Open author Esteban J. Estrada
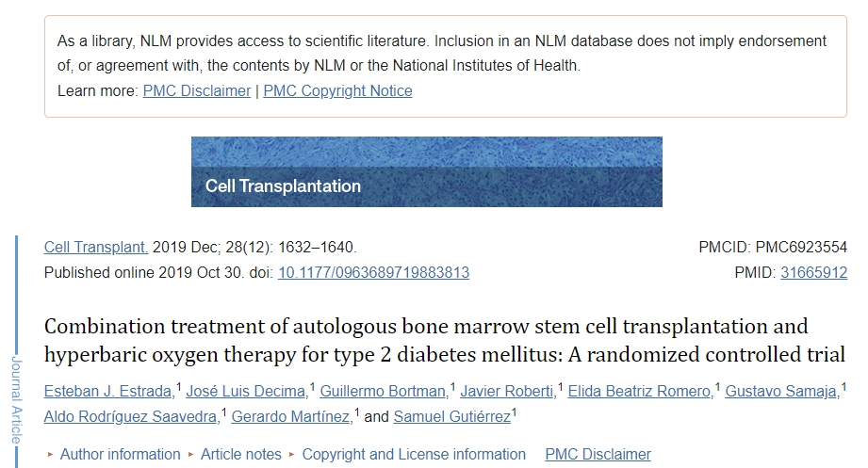This screenshot has width=868, height=468. (x=108, y=392)
